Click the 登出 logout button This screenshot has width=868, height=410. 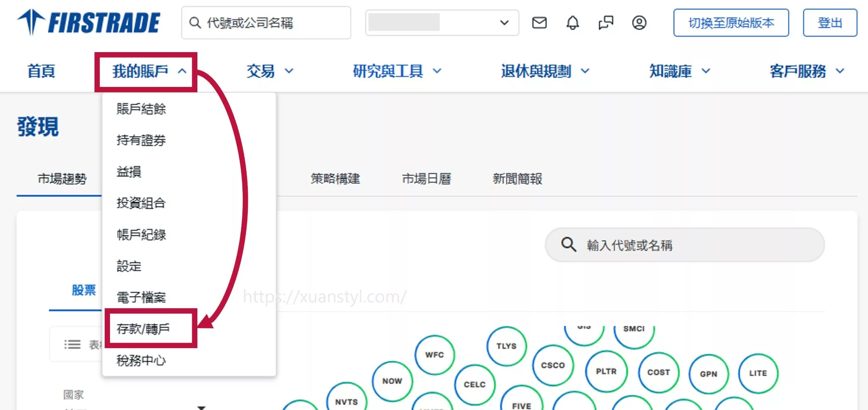pyautogui.click(x=830, y=22)
